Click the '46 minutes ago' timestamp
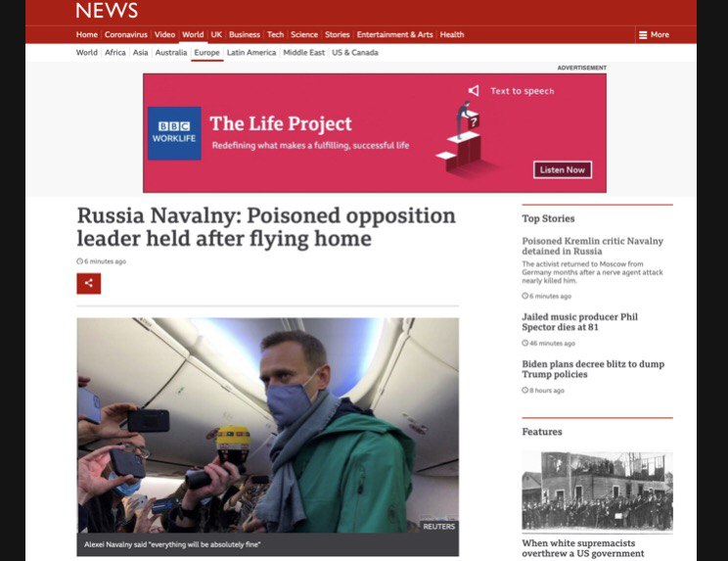This screenshot has height=561, width=728. point(548,344)
